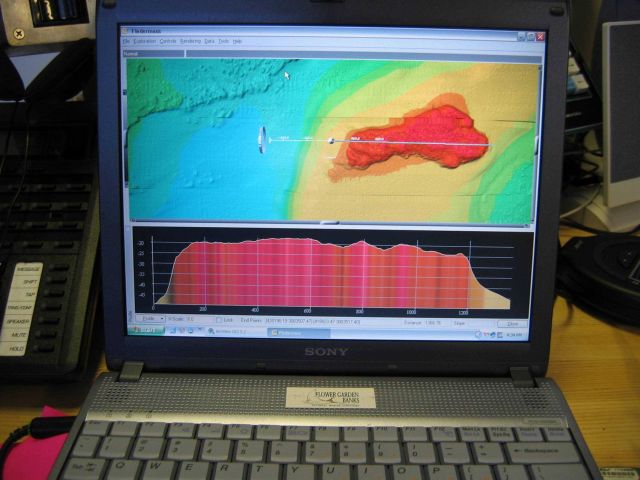Expand the Profile dropdown below the graph
The height and width of the screenshot is (480, 640).
[x=150, y=319]
